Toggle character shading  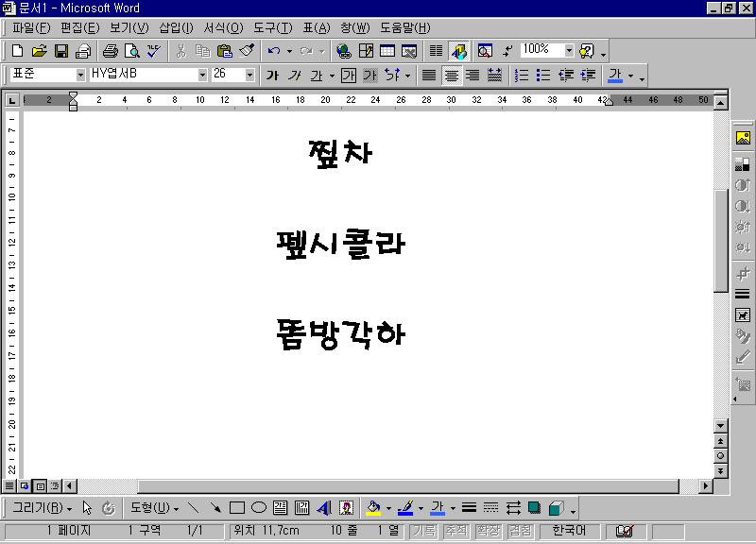[369, 76]
